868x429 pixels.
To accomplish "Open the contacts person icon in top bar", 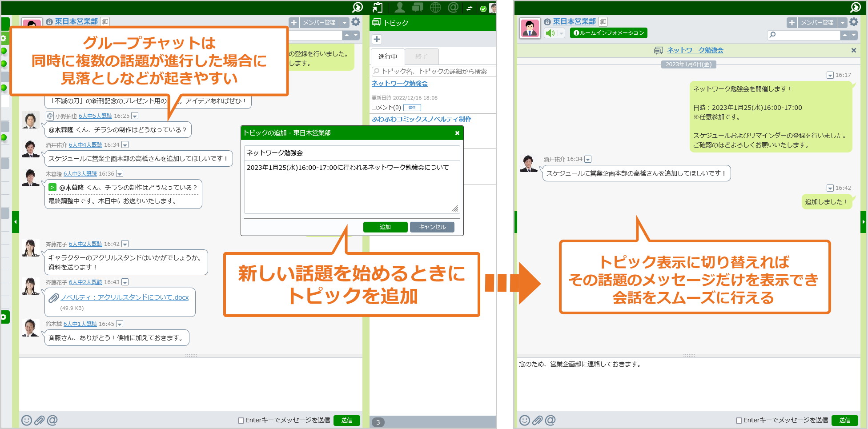I will coord(400,7).
